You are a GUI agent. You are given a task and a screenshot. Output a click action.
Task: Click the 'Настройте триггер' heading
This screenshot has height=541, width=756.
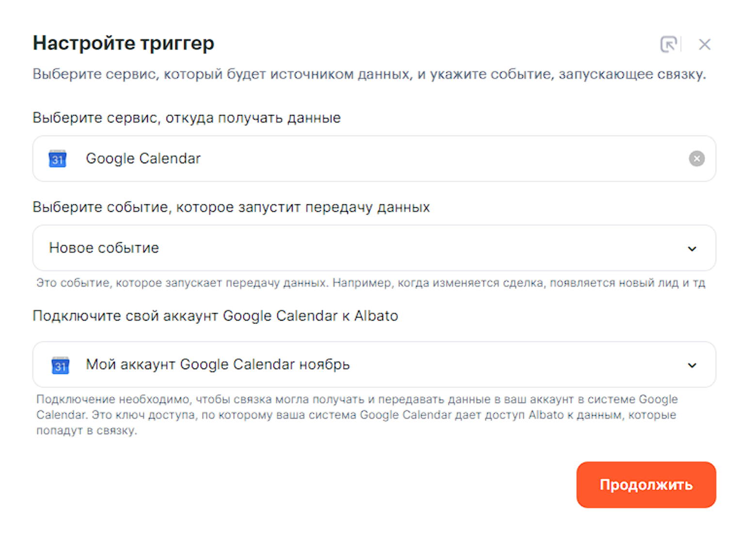click(123, 43)
